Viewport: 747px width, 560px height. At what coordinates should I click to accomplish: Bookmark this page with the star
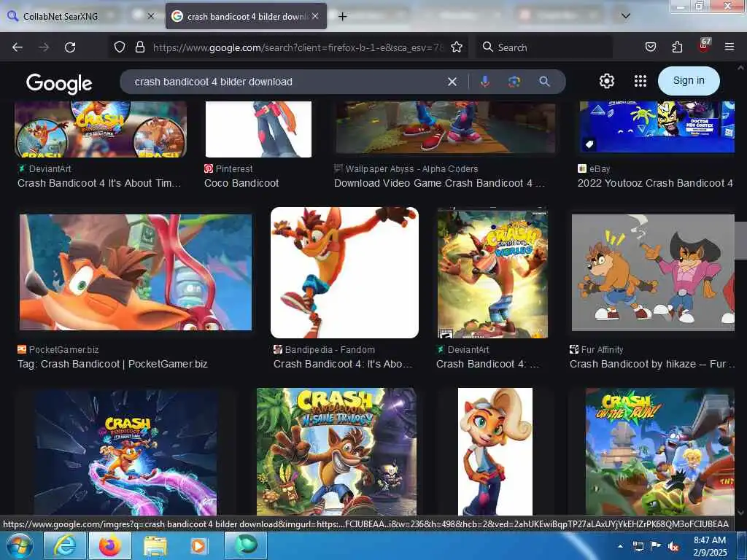(457, 47)
